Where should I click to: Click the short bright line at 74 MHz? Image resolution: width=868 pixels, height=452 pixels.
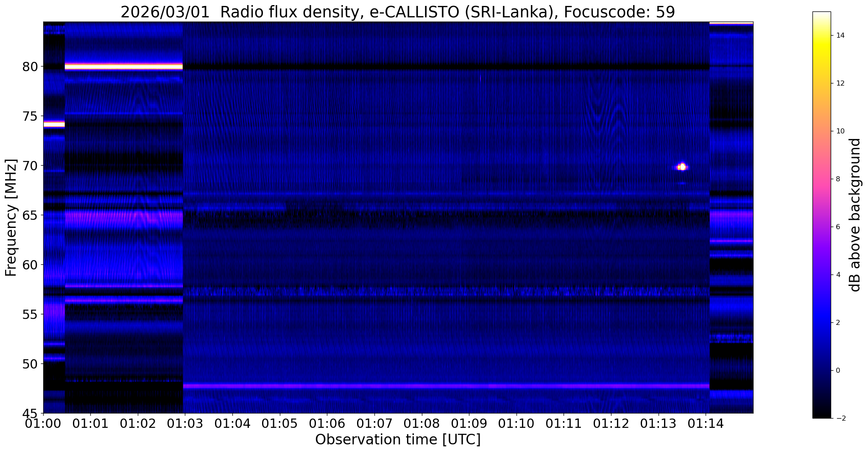coord(54,124)
